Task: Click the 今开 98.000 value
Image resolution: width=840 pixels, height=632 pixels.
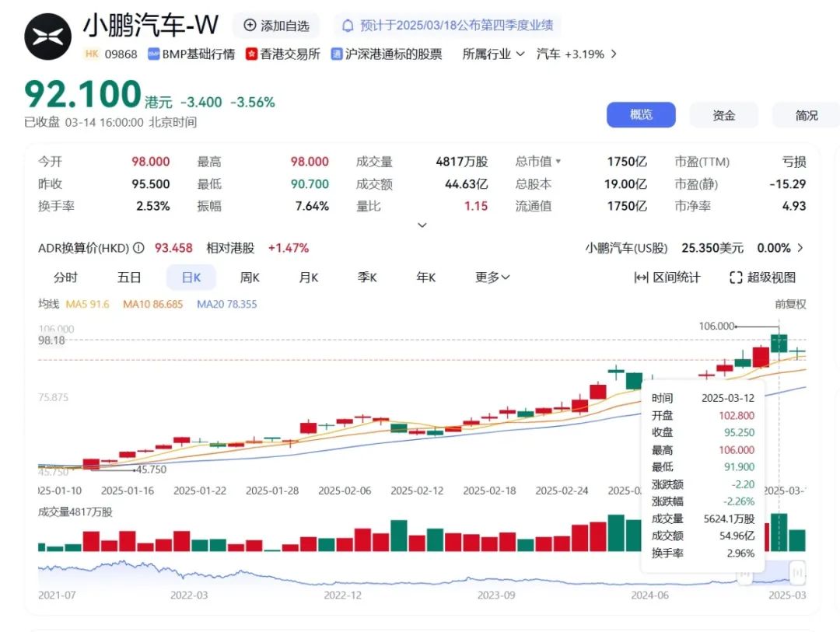Action: pos(151,162)
